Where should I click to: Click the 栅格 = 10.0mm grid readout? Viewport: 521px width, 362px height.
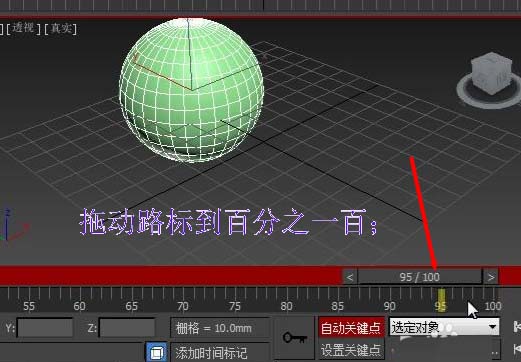[x=220, y=328]
